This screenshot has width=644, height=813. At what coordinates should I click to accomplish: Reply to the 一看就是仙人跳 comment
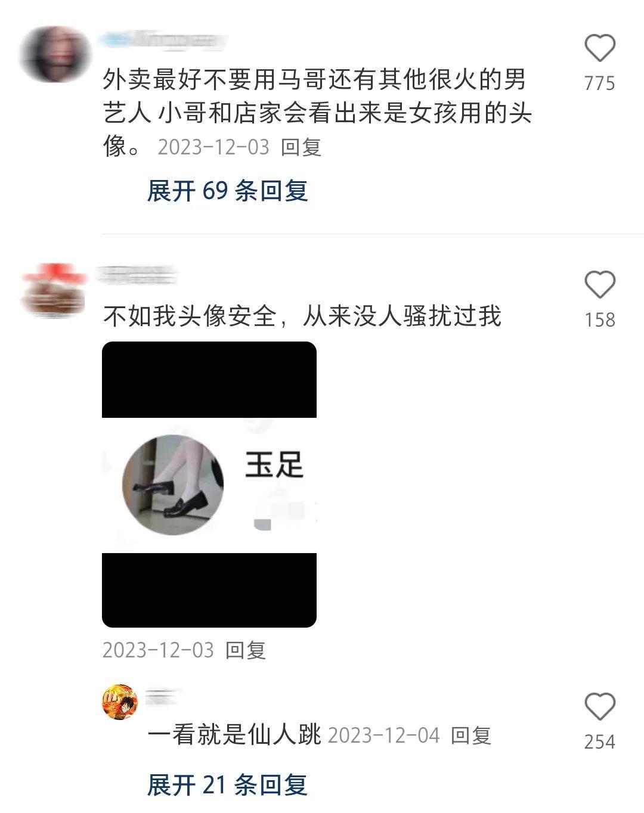click(471, 735)
